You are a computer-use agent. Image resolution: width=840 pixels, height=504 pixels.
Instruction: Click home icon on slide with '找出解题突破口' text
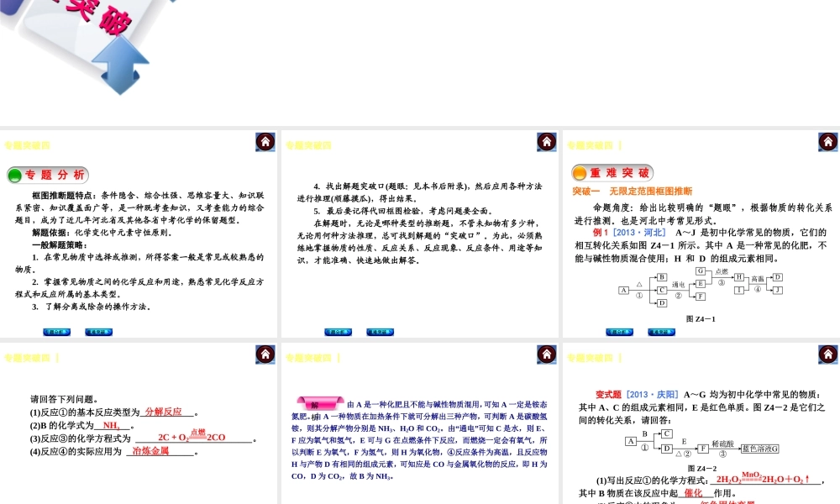click(547, 142)
